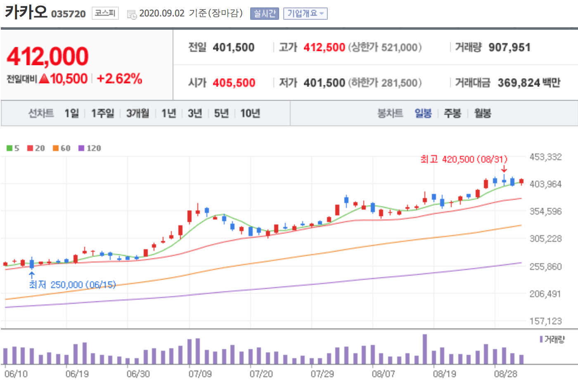Select the 10년 line chart tab
Viewport: 578px width, 392px height.
coord(250,113)
